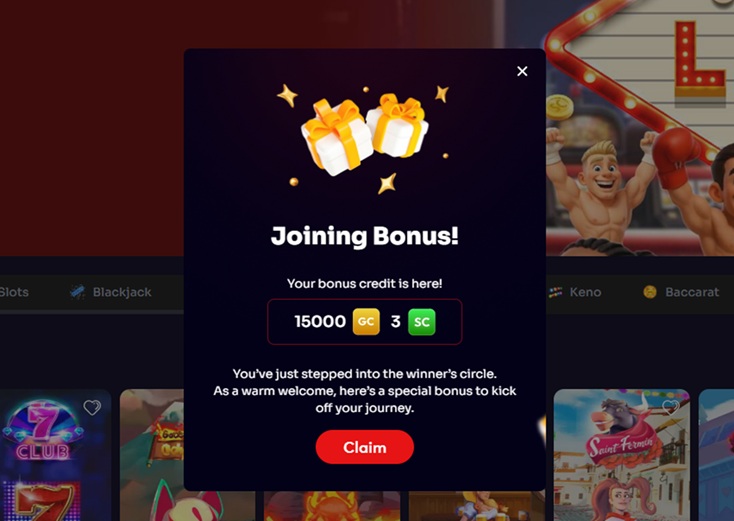The image size is (734, 521).
Task: Click the Keno colored balls icon
Action: click(x=555, y=292)
